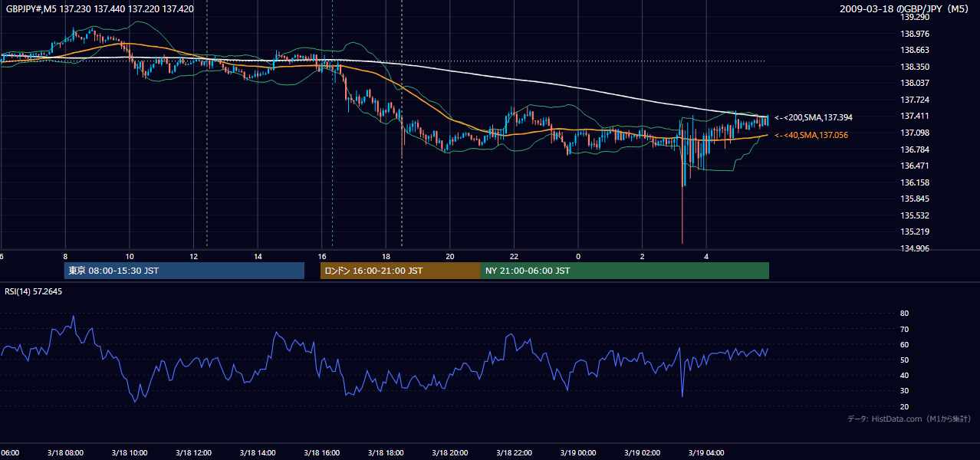
Task: Click RSI scale value 50
Action: tap(905, 360)
